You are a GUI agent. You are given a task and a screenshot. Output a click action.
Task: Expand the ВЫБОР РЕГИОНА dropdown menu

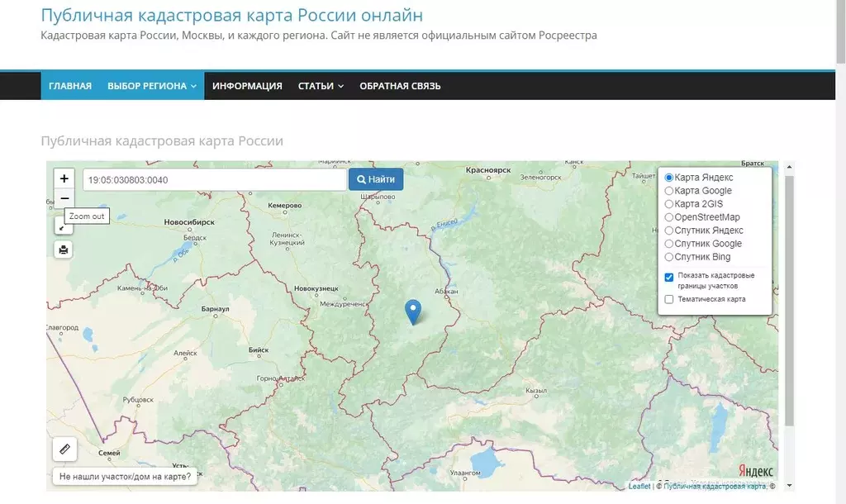coord(152,86)
